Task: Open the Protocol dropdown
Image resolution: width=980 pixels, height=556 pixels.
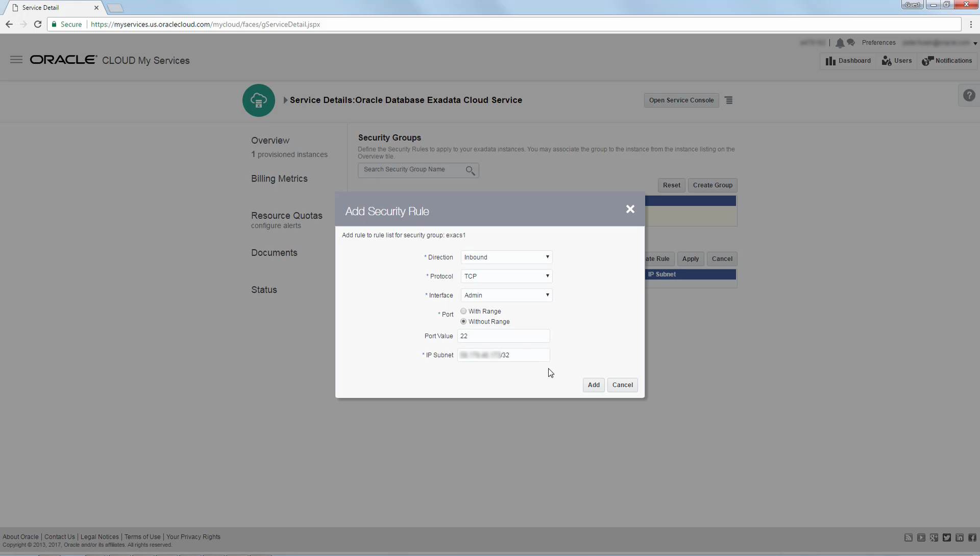Action: coord(506,276)
